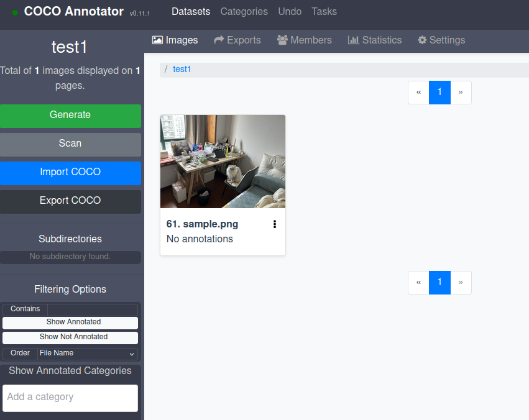
Task: Switch to the Settings tab
Action: pos(441,40)
